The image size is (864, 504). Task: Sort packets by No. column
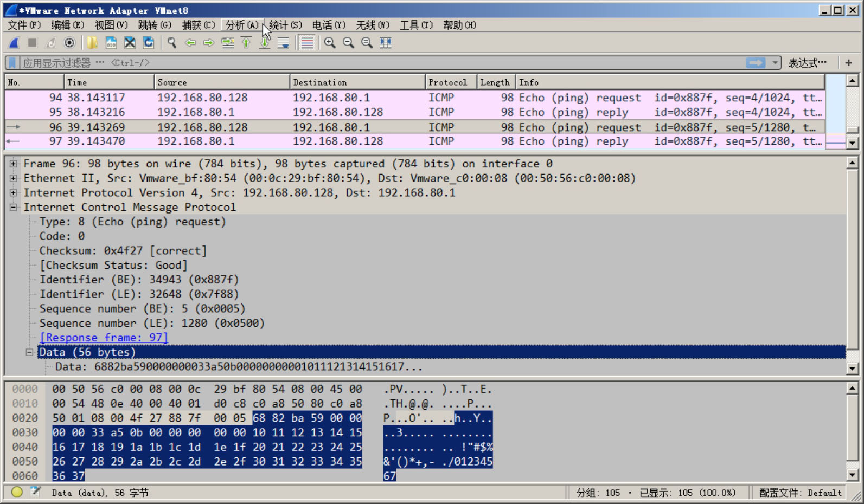[x=34, y=82]
